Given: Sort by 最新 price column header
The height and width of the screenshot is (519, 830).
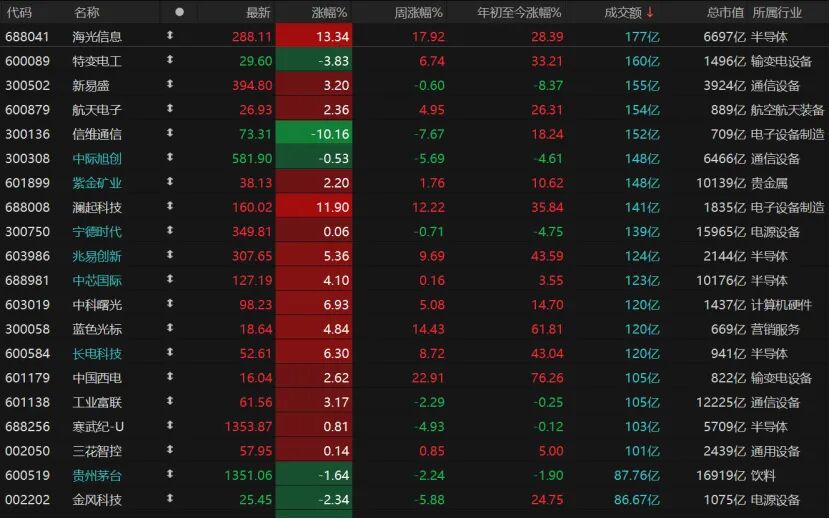Looking at the screenshot, I should pyautogui.click(x=258, y=12).
